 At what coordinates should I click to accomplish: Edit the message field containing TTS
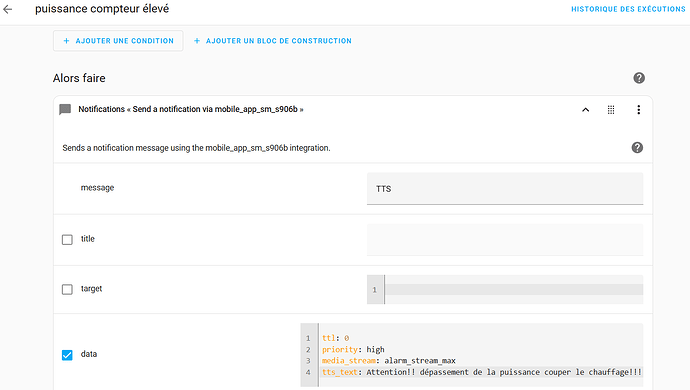point(505,189)
